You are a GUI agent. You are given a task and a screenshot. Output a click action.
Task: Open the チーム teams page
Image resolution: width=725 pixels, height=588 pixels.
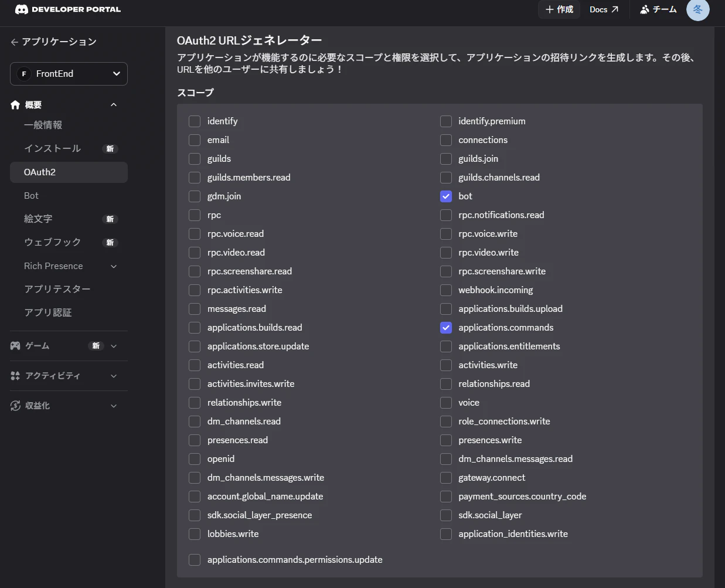pyautogui.click(x=658, y=9)
